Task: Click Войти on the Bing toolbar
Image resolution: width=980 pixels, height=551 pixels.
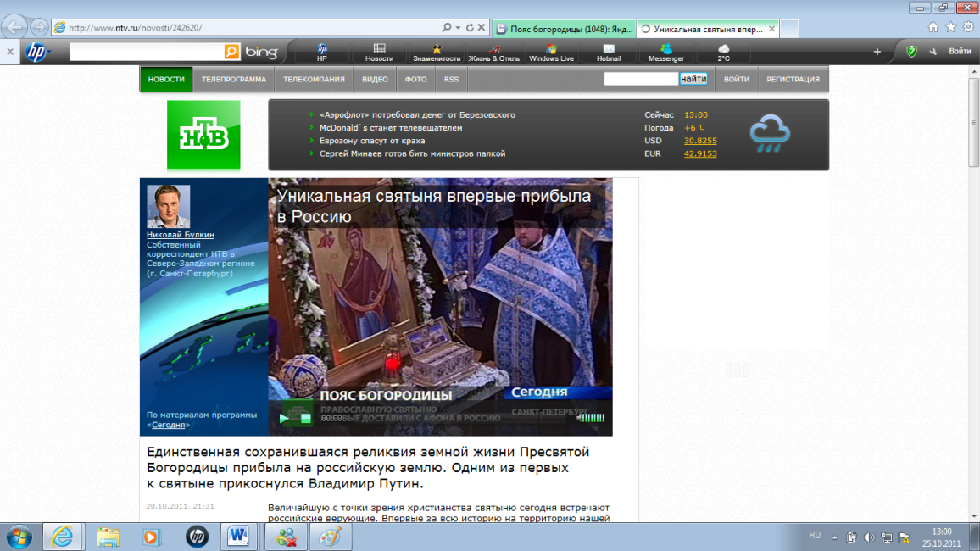Action: (x=960, y=51)
